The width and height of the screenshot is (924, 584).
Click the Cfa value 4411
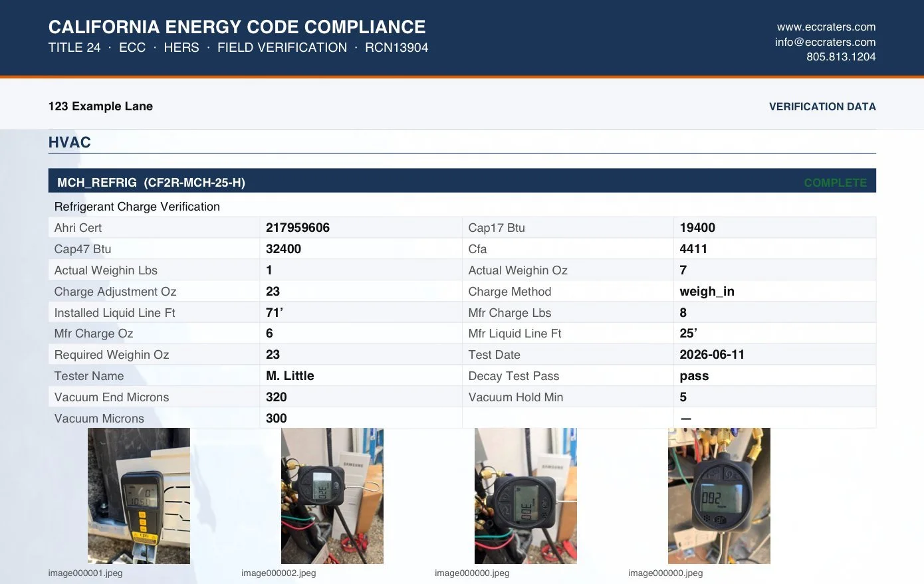[693, 249]
